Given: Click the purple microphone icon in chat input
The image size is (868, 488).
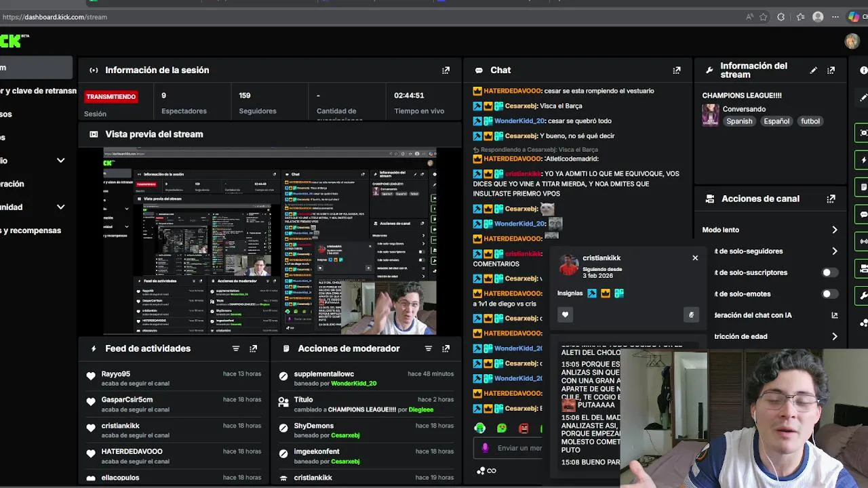Looking at the screenshot, I should coord(485,447).
